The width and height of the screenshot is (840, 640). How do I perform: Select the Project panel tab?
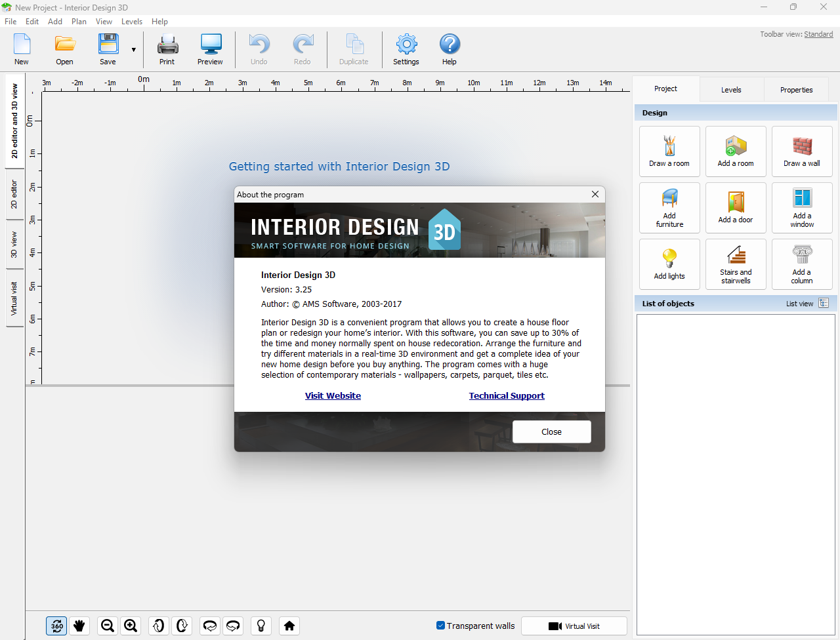click(x=665, y=89)
